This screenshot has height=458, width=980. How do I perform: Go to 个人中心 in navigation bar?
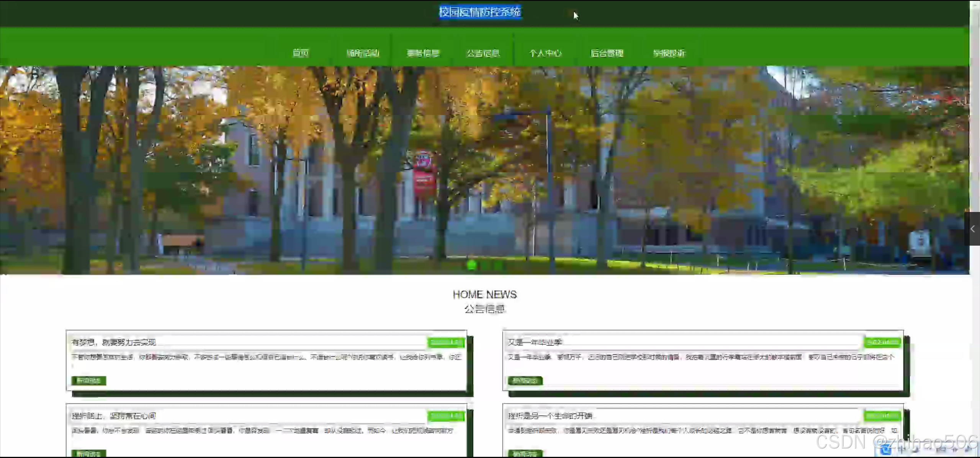[545, 53]
